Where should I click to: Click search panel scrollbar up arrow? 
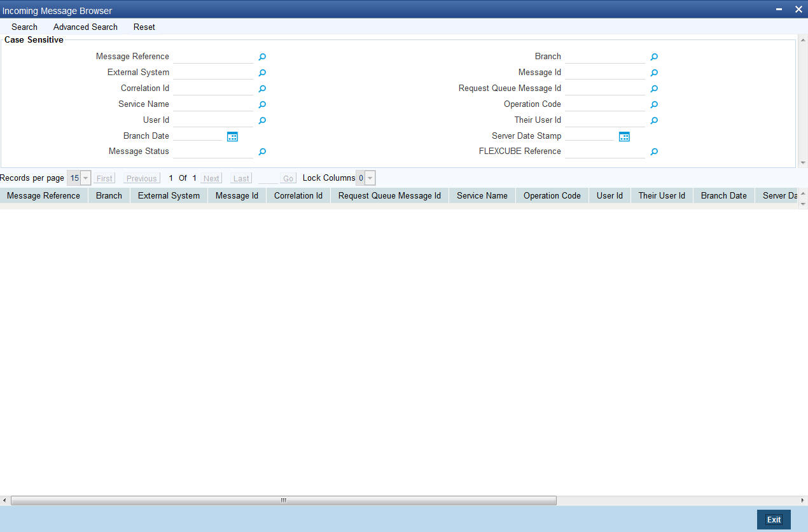point(802,40)
